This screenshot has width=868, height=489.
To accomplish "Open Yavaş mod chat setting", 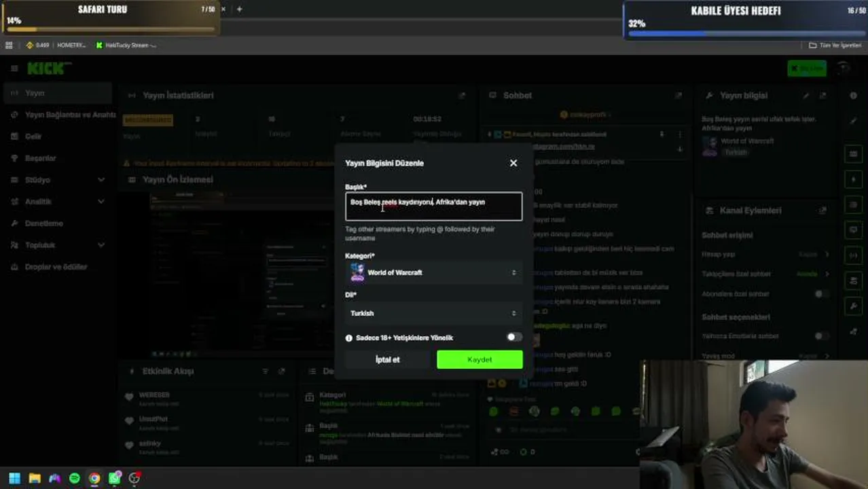I will 765,356.
